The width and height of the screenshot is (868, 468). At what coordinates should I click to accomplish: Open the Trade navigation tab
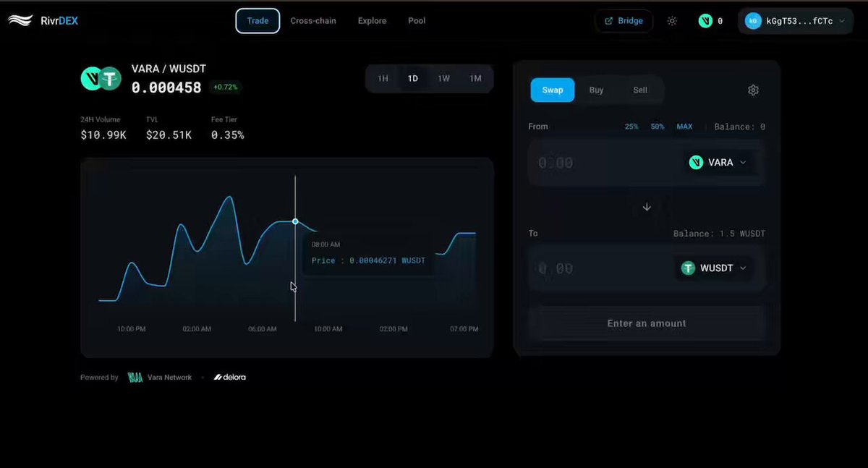coord(258,21)
